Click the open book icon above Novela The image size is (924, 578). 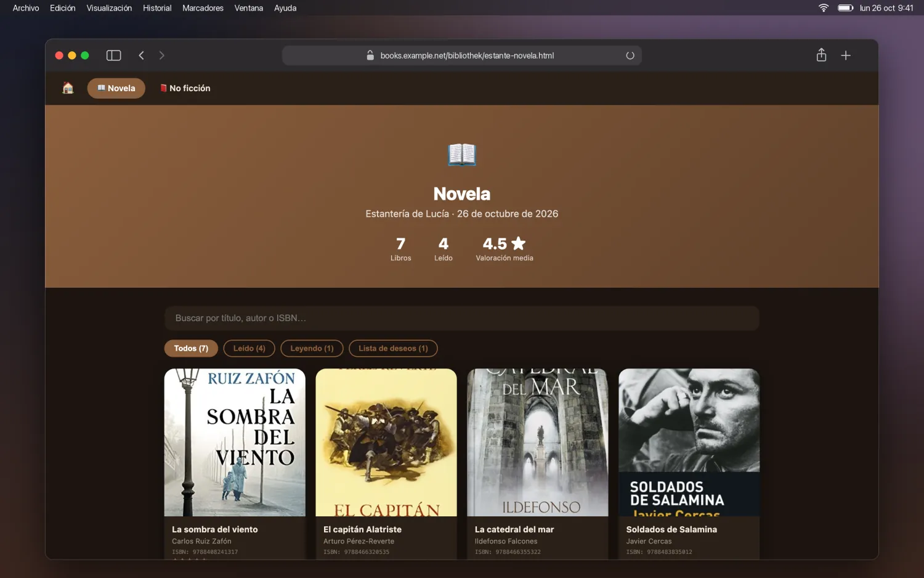pyautogui.click(x=462, y=154)
